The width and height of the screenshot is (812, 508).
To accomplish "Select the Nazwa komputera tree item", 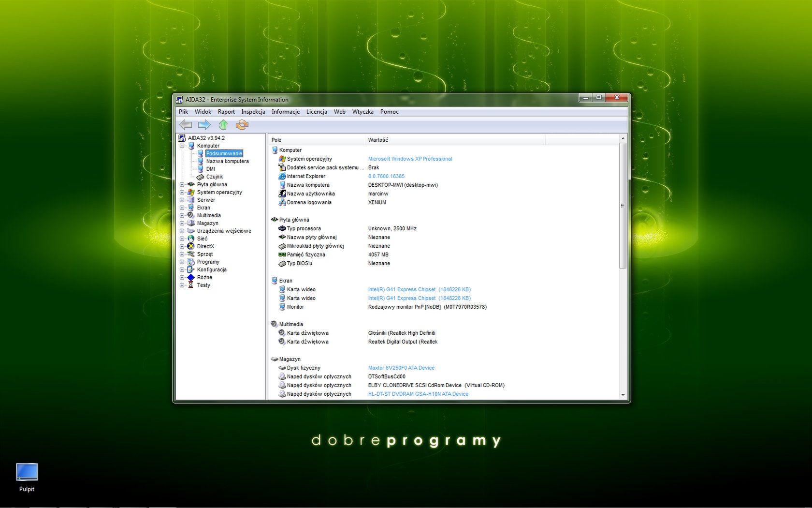I will point(227,161).
